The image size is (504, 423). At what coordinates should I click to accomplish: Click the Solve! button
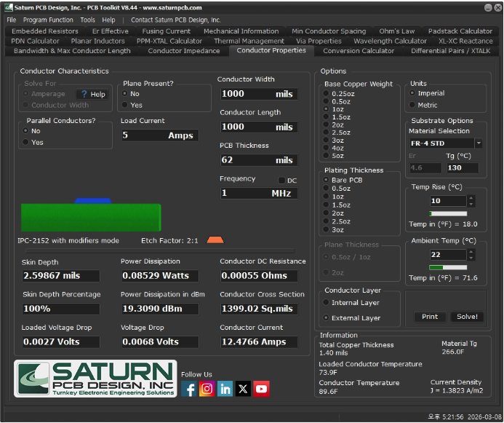click(467, 317)
